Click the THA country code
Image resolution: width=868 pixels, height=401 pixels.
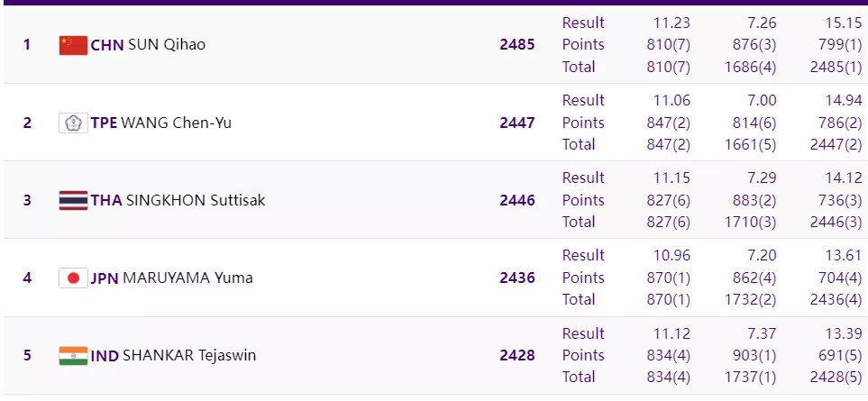105,200
